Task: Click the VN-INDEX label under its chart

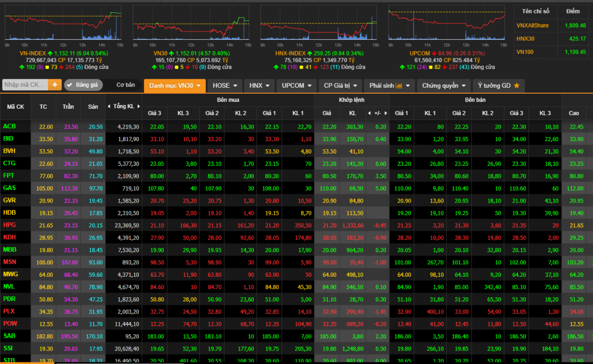Action: pyautogui.click(x=33, y=54)
